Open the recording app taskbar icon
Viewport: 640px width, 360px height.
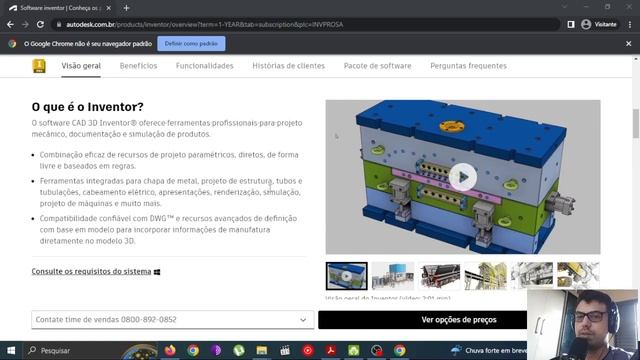pos(376,351)
